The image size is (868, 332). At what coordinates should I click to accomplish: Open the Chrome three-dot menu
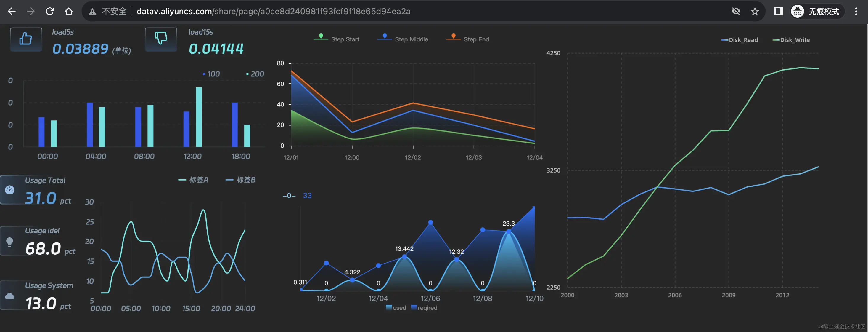click(x=856, y=12)
